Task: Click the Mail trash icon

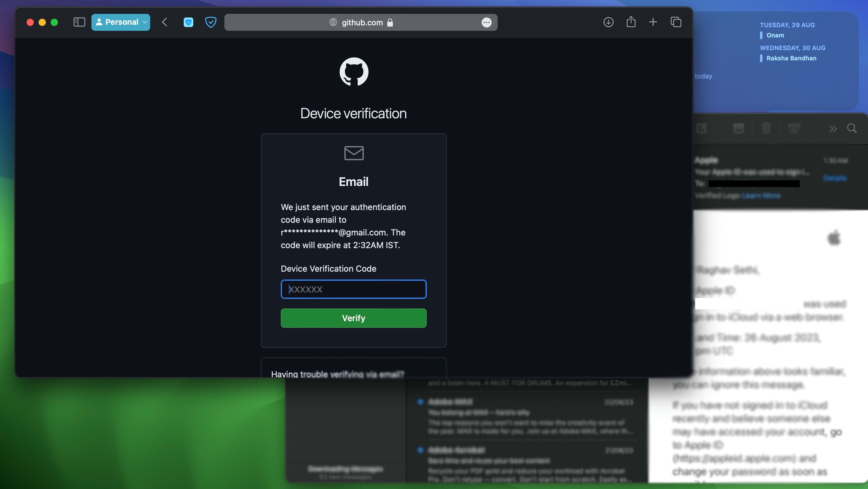Action: pos(766,129)
